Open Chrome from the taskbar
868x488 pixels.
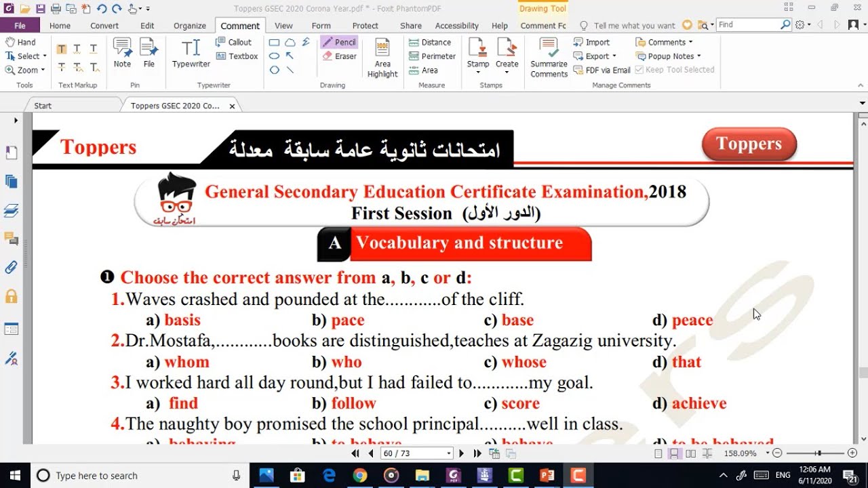coord(359,475)
